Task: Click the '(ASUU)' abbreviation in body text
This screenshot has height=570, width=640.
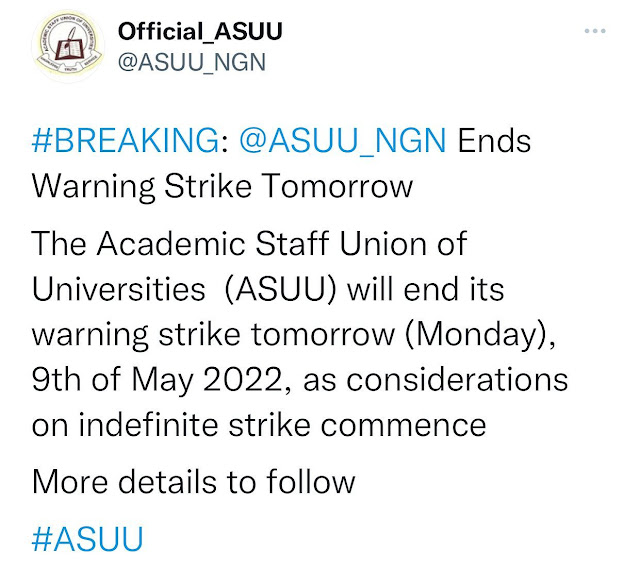Action: click(280, 290)
